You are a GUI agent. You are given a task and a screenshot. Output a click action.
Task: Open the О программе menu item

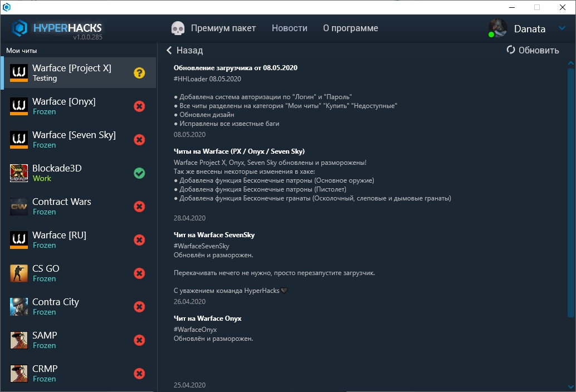point(350,28)
